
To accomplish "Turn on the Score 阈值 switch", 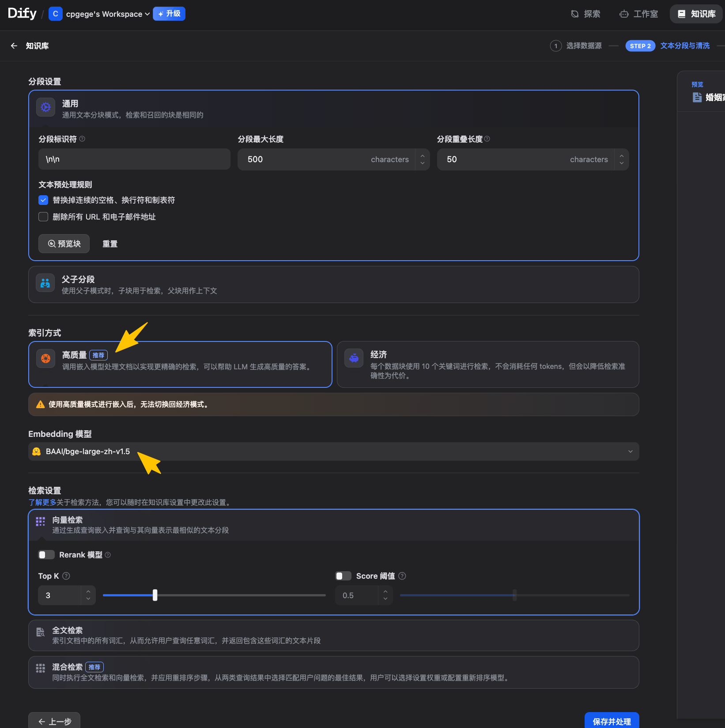I will pos(343,576).
